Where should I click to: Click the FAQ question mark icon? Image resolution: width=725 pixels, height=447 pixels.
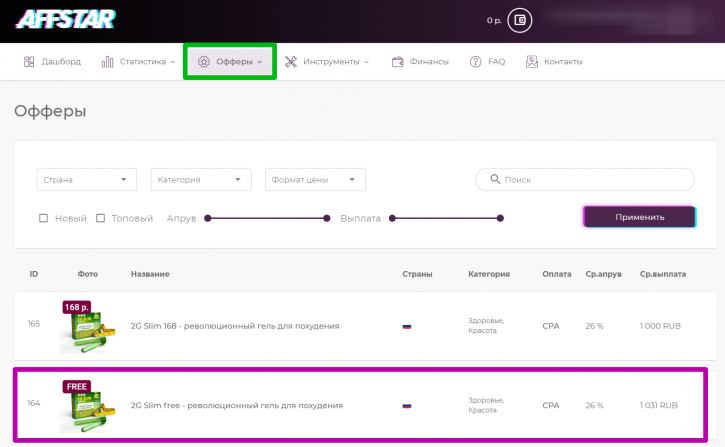pyautogui.click(x=475, y=61)
